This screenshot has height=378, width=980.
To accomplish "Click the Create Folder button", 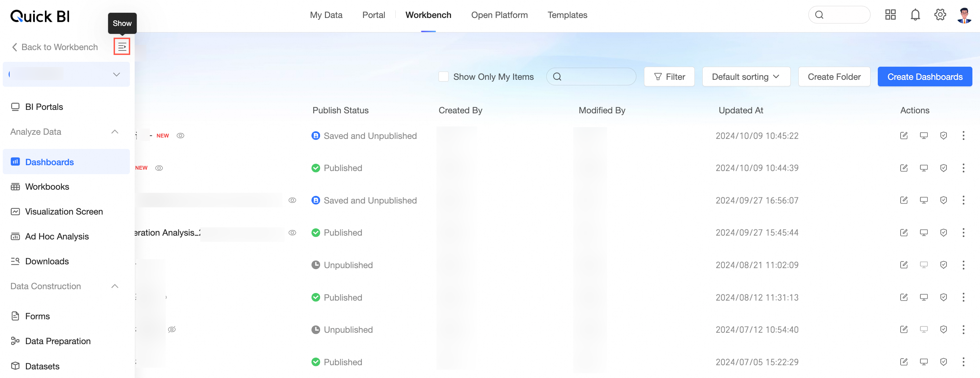I will [834, 77].
